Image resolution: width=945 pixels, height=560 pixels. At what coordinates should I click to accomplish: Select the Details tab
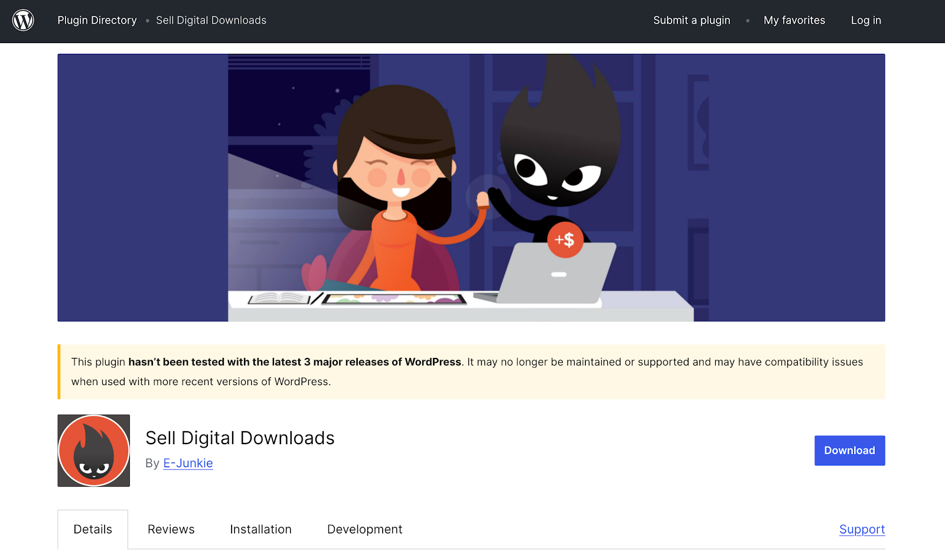92,529
